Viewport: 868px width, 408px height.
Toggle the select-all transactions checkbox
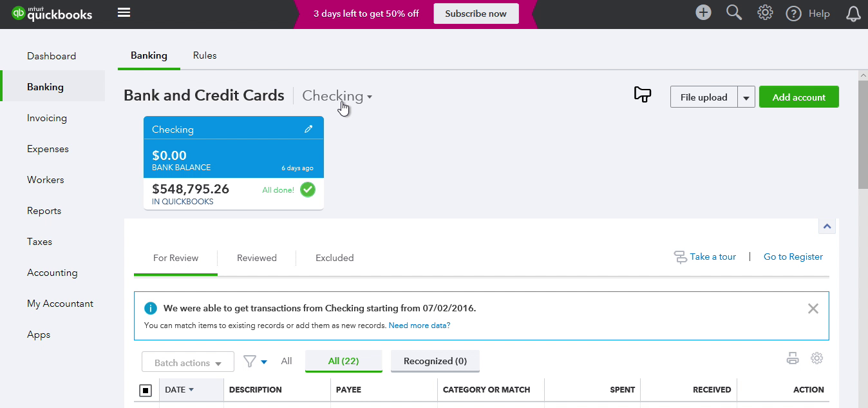coord(146,390)
